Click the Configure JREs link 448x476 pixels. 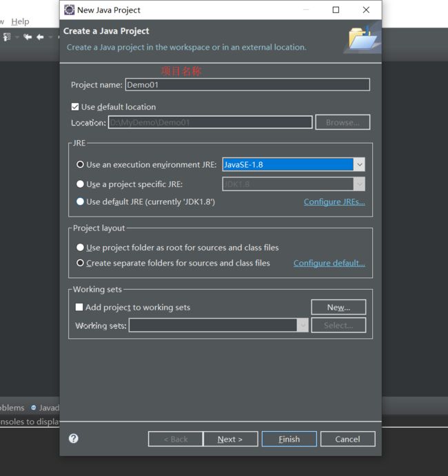[x=334, y=201]
